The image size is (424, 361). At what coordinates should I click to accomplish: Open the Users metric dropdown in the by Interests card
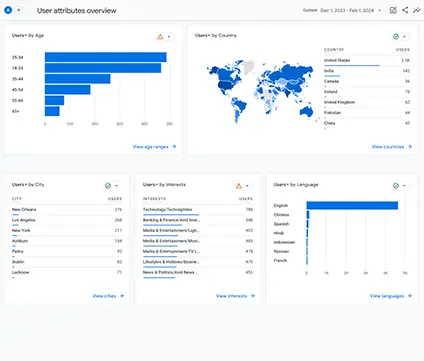(150, 185)
